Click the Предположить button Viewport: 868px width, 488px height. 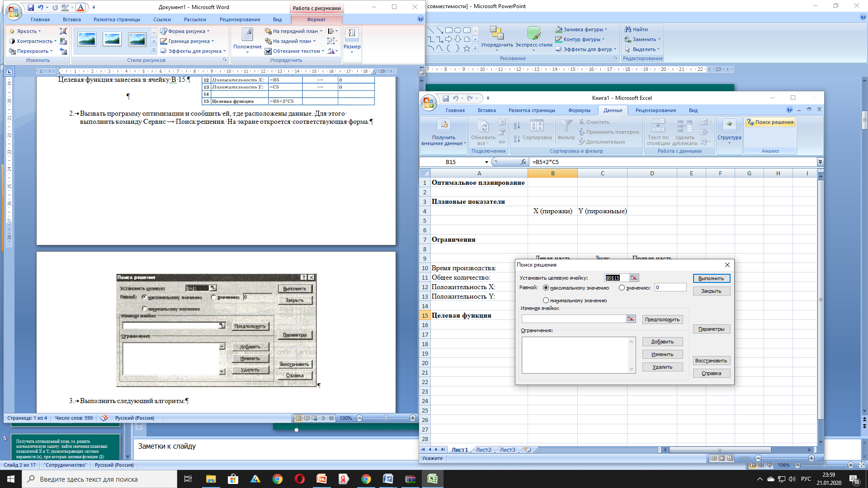pyautogui.click(x=662, y=319)
